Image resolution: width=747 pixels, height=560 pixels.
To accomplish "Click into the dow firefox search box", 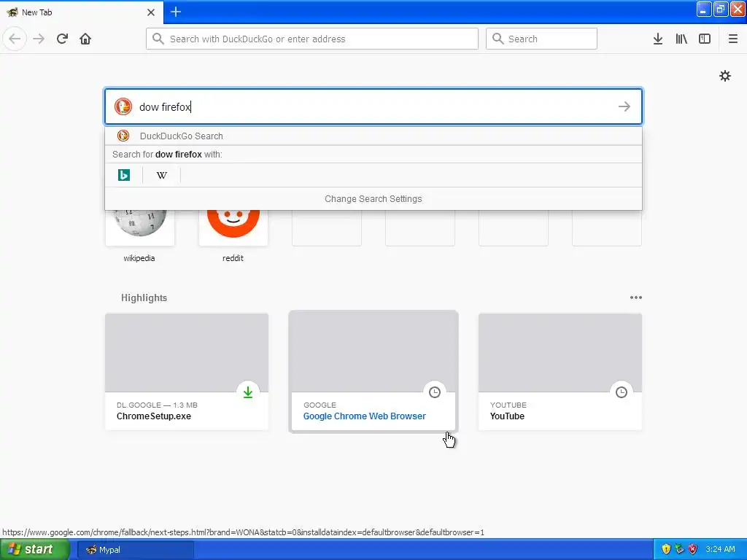I will (373, 106).
